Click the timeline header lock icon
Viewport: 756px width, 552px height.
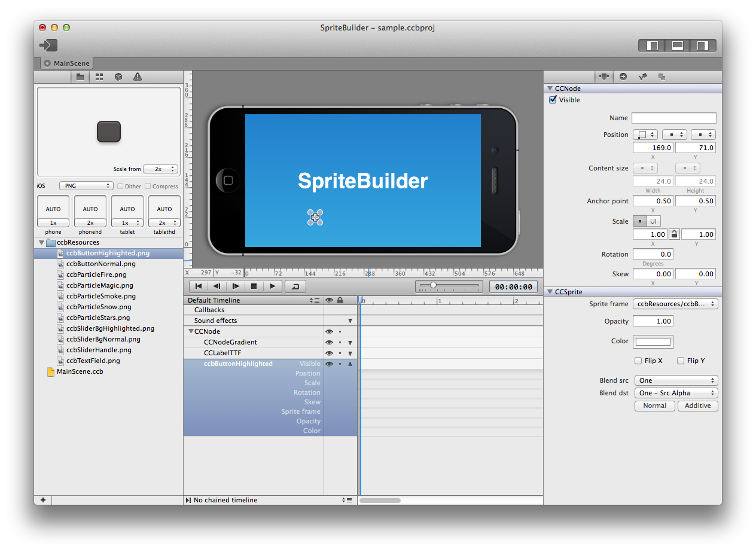(x=340, y=300)
